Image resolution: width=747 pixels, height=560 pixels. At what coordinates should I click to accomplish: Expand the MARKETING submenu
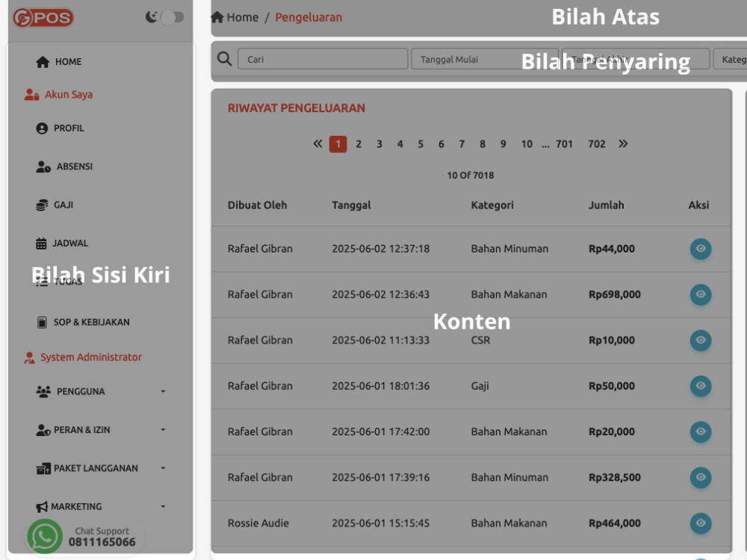(x=163, y=507)
